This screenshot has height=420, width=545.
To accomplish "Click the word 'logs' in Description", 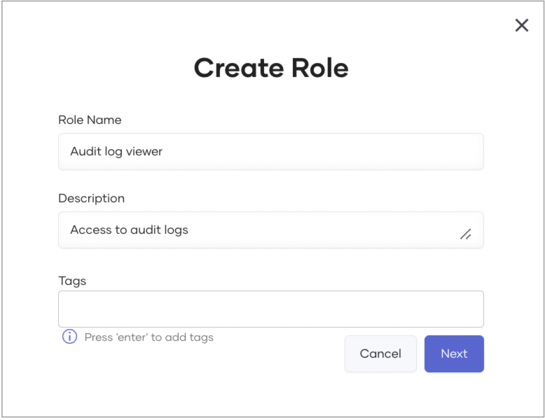I will (176, 230).
